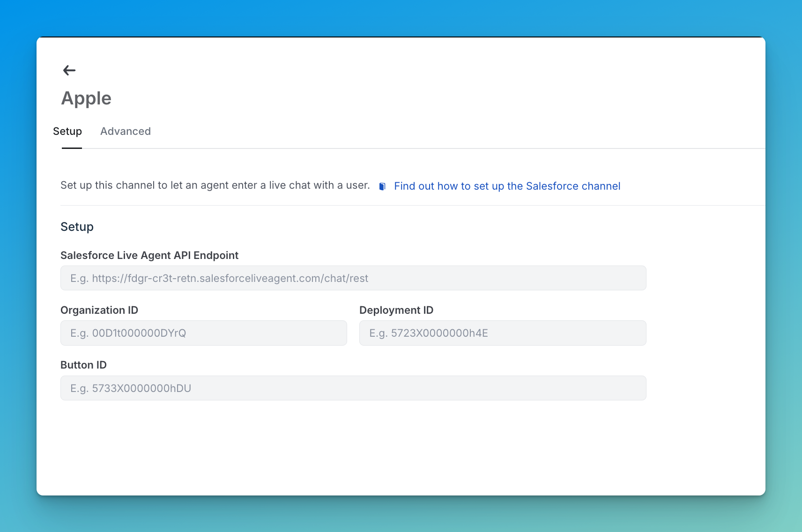Select the Apple channel title
The width and height of the screenshot is (802, 532).
pos(86,98)
